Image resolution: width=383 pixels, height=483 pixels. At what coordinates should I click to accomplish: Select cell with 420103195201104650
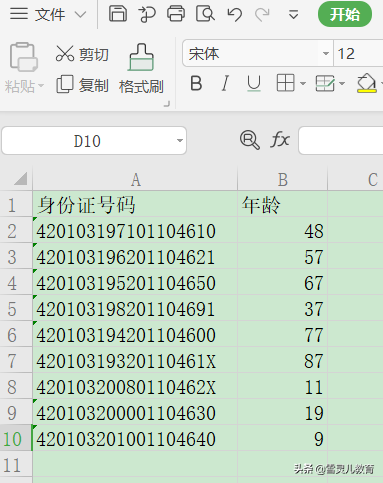(135, 282)
